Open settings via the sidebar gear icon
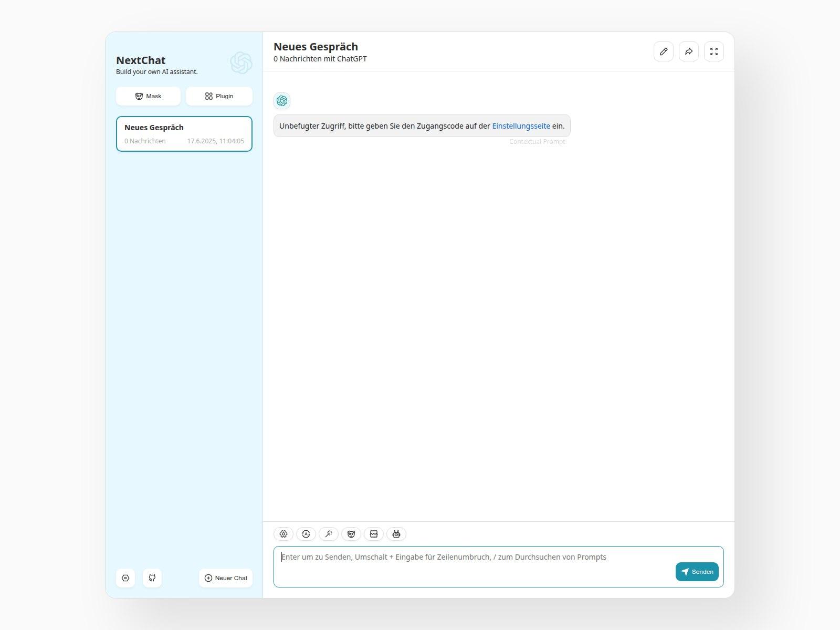This screenshot has width=840, height=630. pyautogui.click(x=125, y=578)
